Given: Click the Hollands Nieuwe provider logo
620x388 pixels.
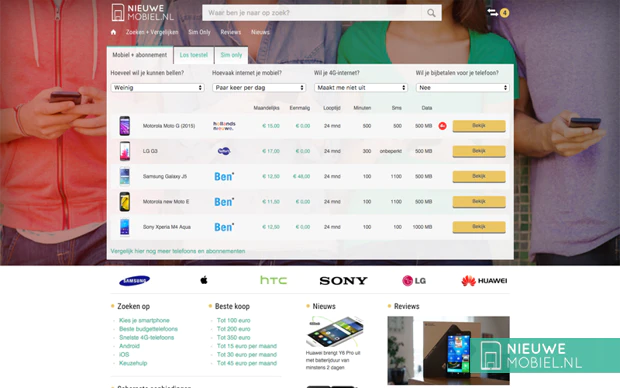Looking at the screenshot, I should coord(224,126).
